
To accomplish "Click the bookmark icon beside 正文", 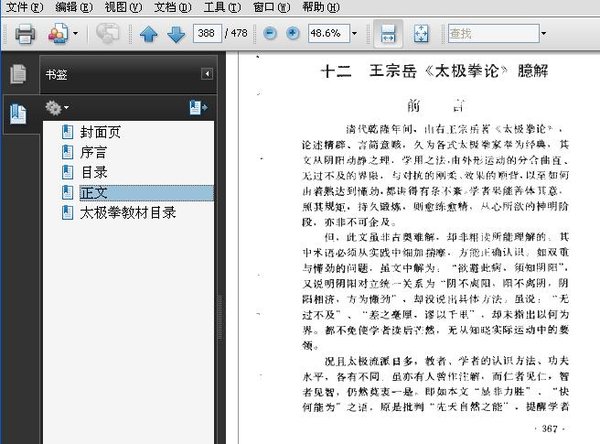I will pyautogui.click(x=67, y=193).
